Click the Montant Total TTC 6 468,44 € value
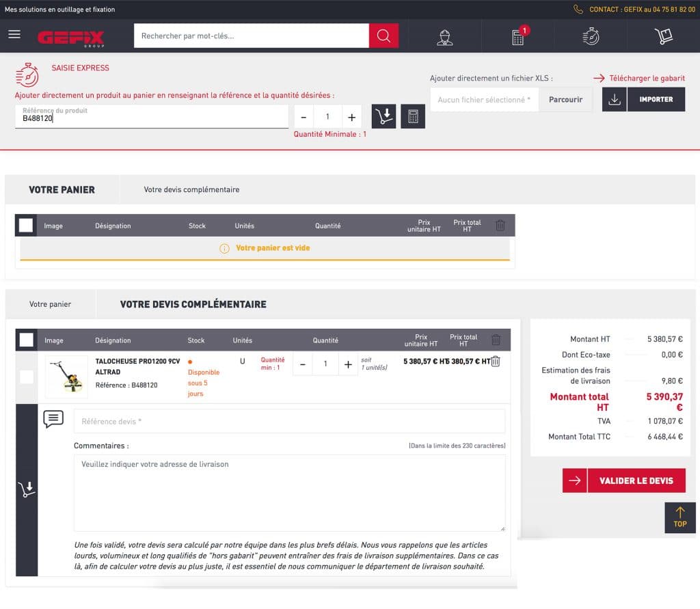Screen dimensions: 700x609 click(665, 437)
